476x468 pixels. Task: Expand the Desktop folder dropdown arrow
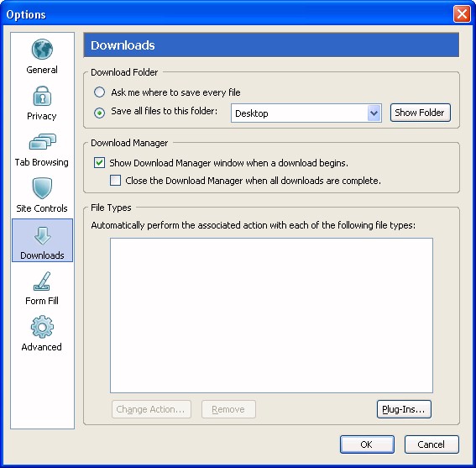point(374,113)
